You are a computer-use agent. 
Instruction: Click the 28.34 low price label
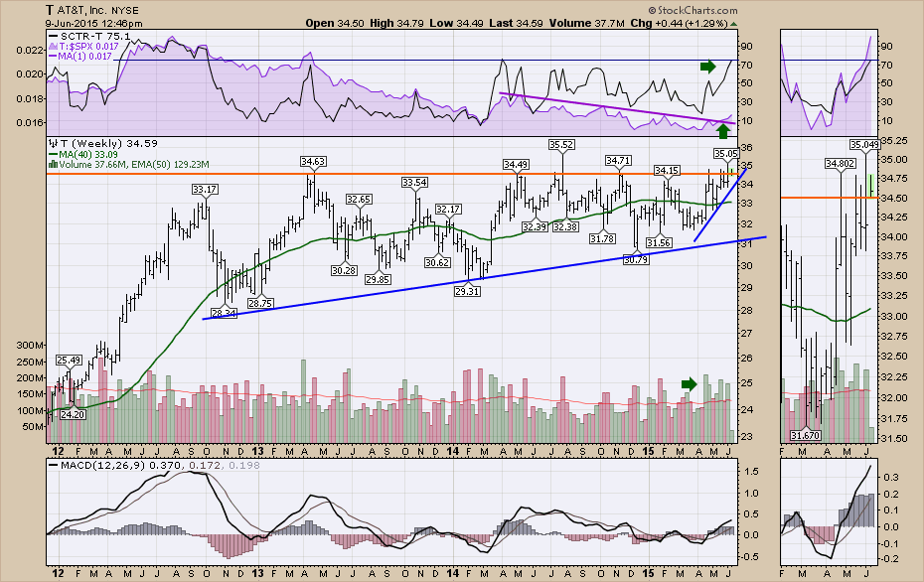[224, 314]
